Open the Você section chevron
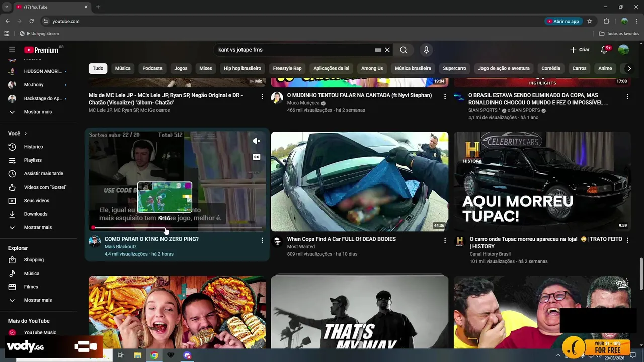This screenshot has height=362, width=644. pyautogui.click(x=25, y=134)
